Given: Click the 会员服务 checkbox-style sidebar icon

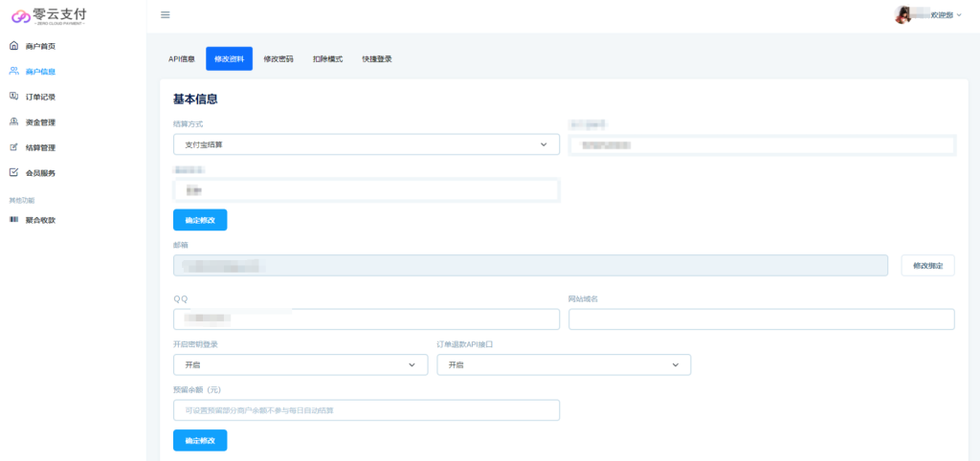Looking at the screenshot, I should pos(13,173).
